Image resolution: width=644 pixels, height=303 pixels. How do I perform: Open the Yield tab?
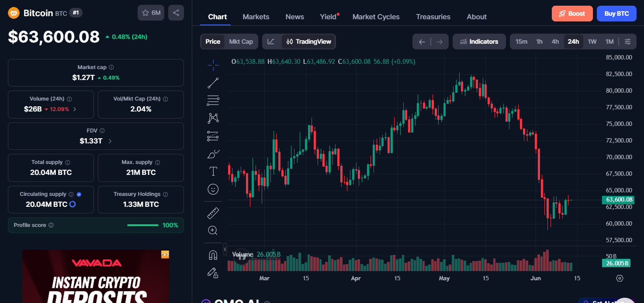[x=329, y=17]
